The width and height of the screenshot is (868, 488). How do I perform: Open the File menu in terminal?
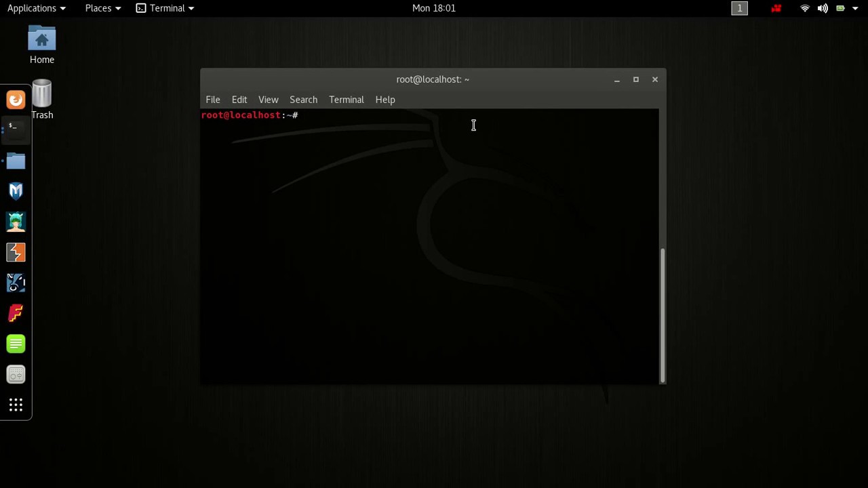pos(213,100)
